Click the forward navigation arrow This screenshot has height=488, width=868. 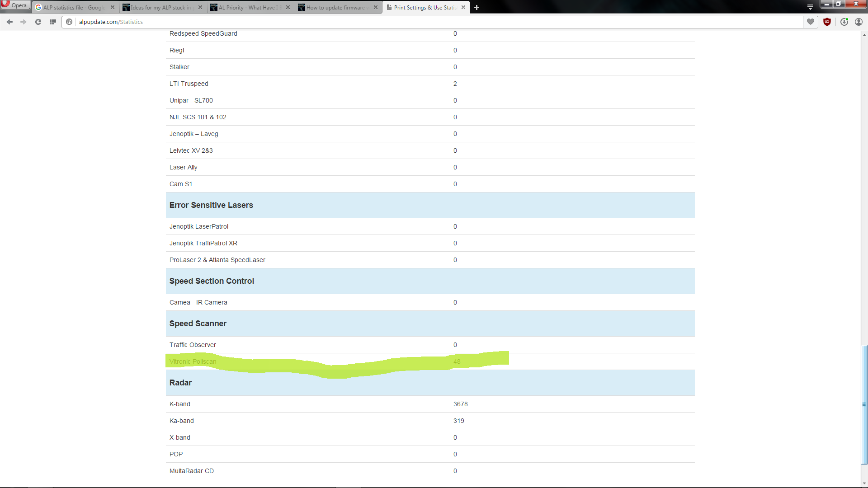click(x=24, y=22)
